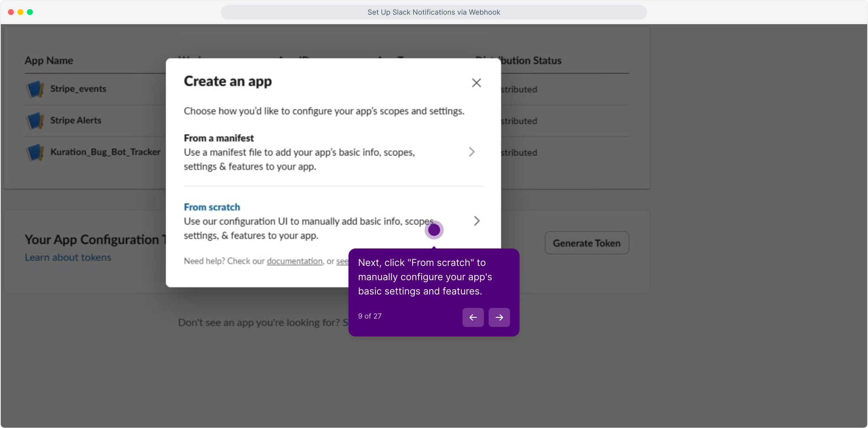Advance to next tour step arrow
Image resolution: width=868 pixels, height=428 pixels.
pyautogui.click(x=499, y=317)
